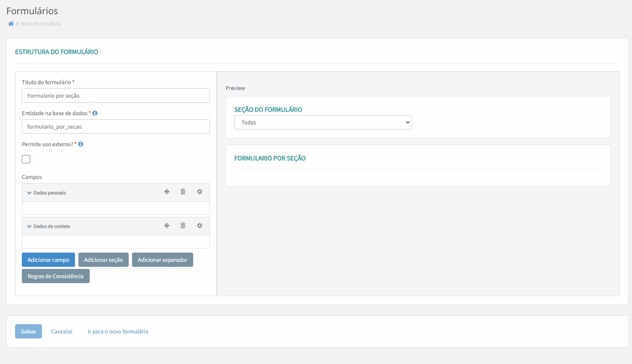Screen dimensions: 632x364
Task: Collapse the Dados pessoais section
Action: pos(29,193)
